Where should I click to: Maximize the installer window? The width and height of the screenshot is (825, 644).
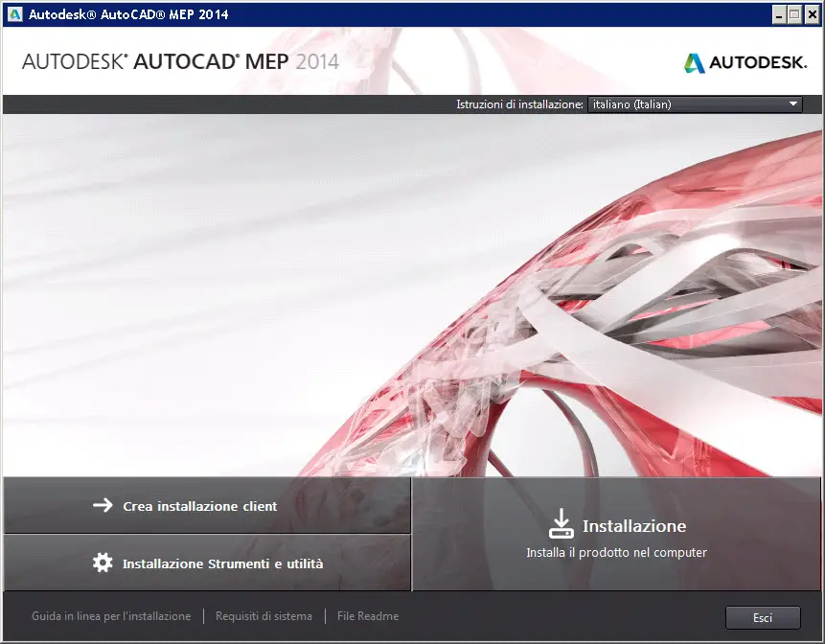click(795, 14)
